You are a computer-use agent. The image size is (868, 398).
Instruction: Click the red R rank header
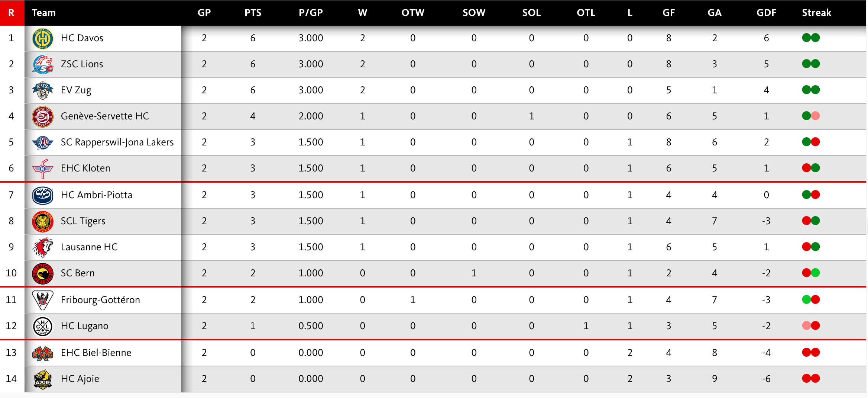coord(12,13)
